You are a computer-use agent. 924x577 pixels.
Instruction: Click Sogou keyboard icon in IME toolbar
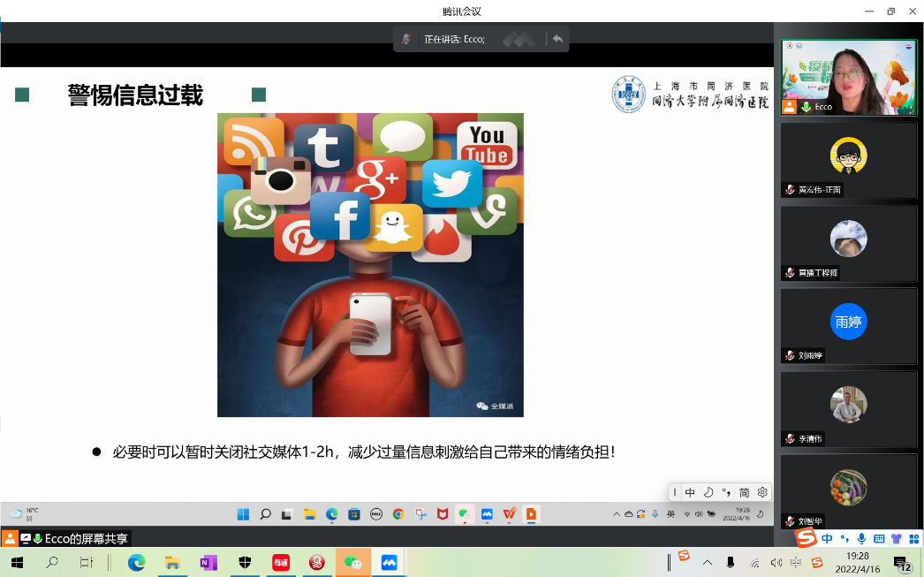(879, 538)
